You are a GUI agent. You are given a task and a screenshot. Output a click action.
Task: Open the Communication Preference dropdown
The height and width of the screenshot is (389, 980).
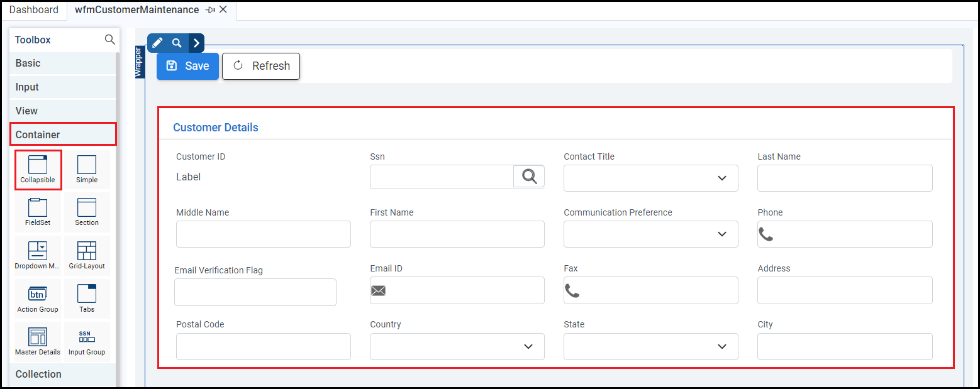(650, 234)
